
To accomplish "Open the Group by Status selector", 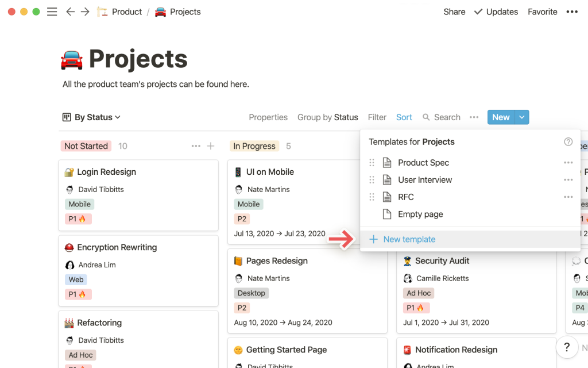I will tap(328, 117).
